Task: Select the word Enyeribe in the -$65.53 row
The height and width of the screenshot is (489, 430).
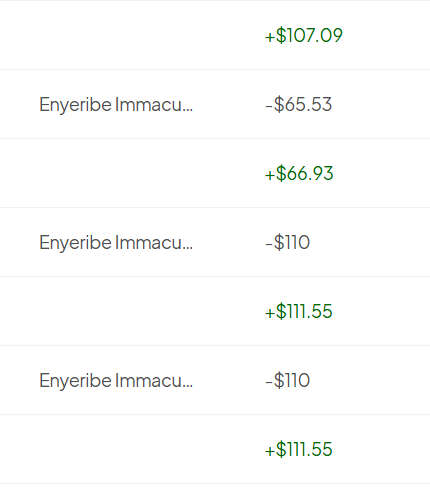Action: pyautogui.click(x=75, y=105)
